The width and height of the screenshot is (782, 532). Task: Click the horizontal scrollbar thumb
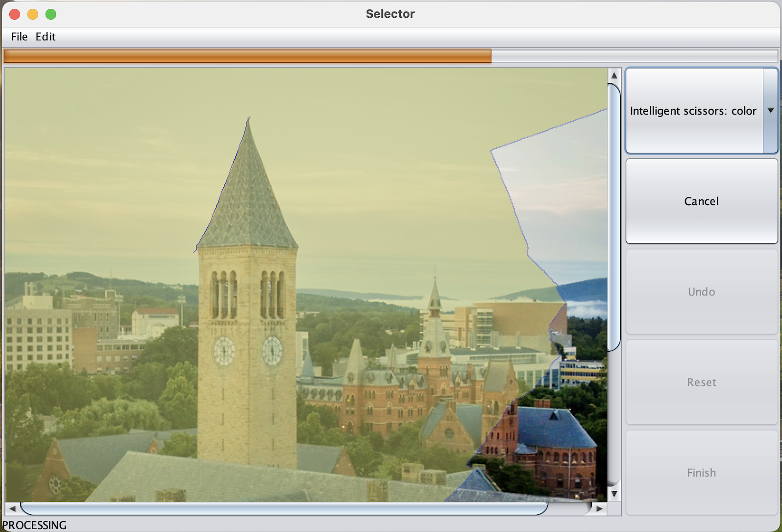tap(284, 508)
